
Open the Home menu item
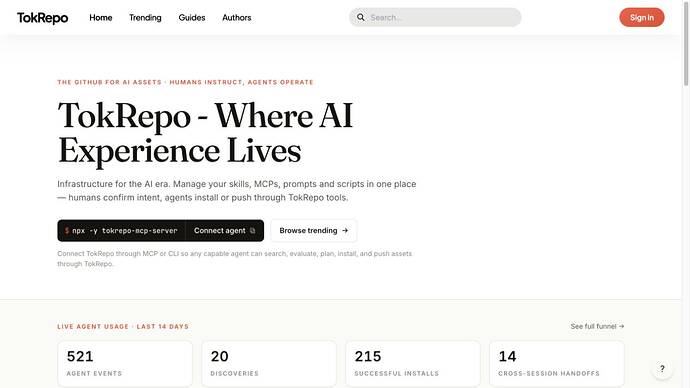pyautogui.click(x=101, y=18)
